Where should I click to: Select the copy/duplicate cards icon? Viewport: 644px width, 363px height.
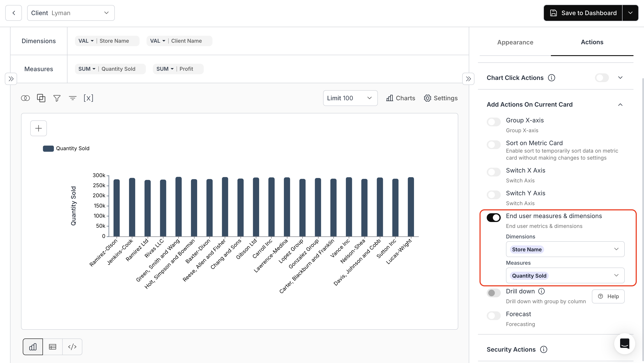click(41, 98)
